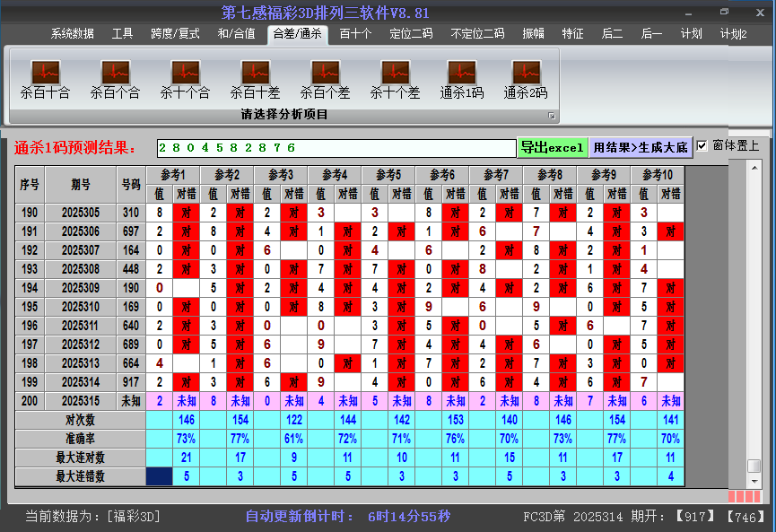This screenshot has width=776, height=532.
Task: Toggle the 窗体置上 checkbox
Action: pos(702,146)
